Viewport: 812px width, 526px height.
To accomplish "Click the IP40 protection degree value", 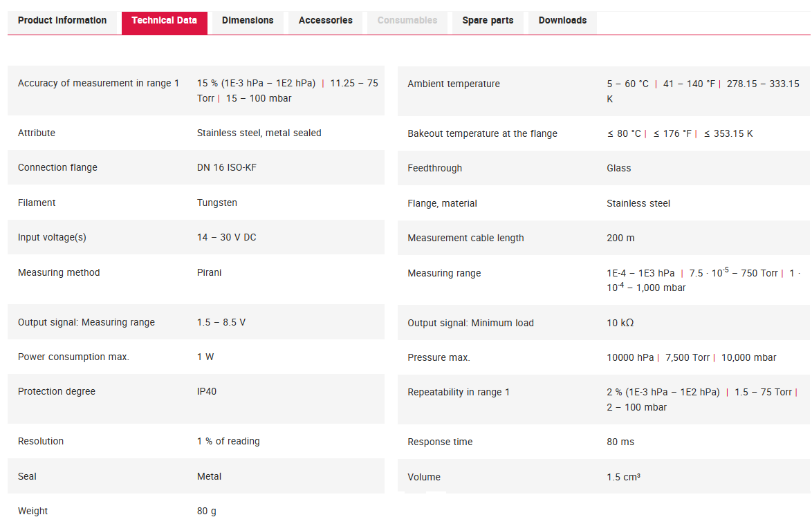I will coord(206,392).
